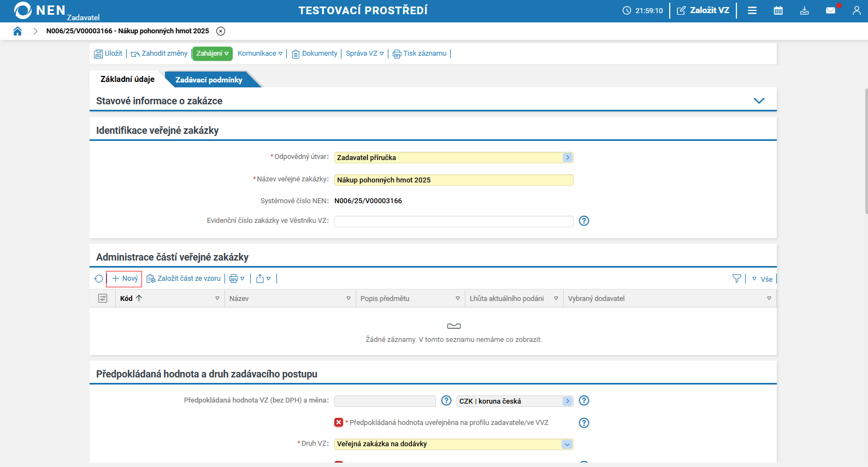Screen dimensions: 868x467
Task: Open column settings icon in table header
Action: 102,298
